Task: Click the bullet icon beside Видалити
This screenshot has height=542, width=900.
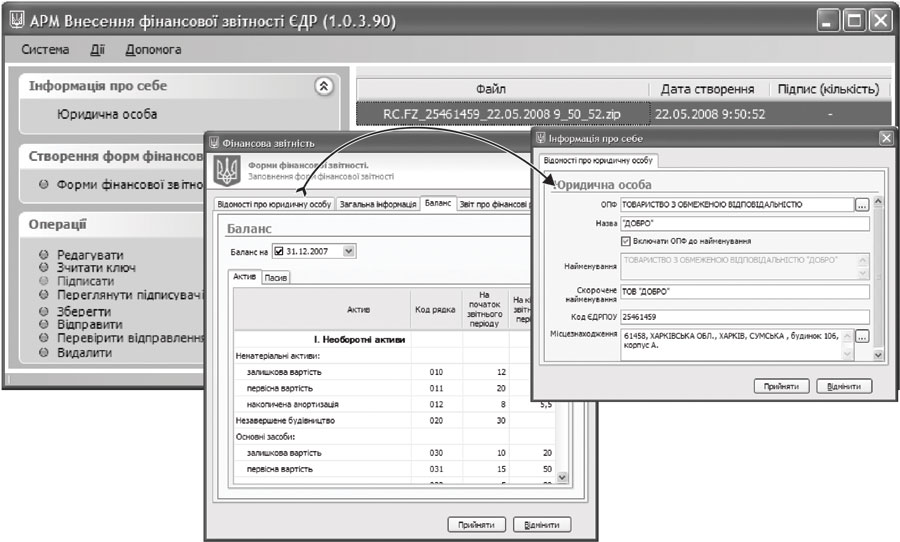Action: (x=43, y=353)
